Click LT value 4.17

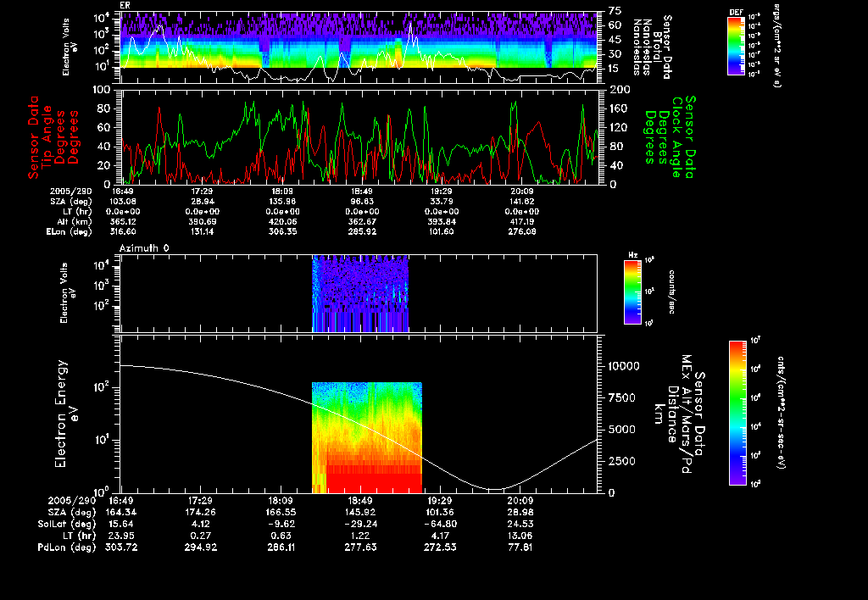pyautogui.click(x=440, y=536)
